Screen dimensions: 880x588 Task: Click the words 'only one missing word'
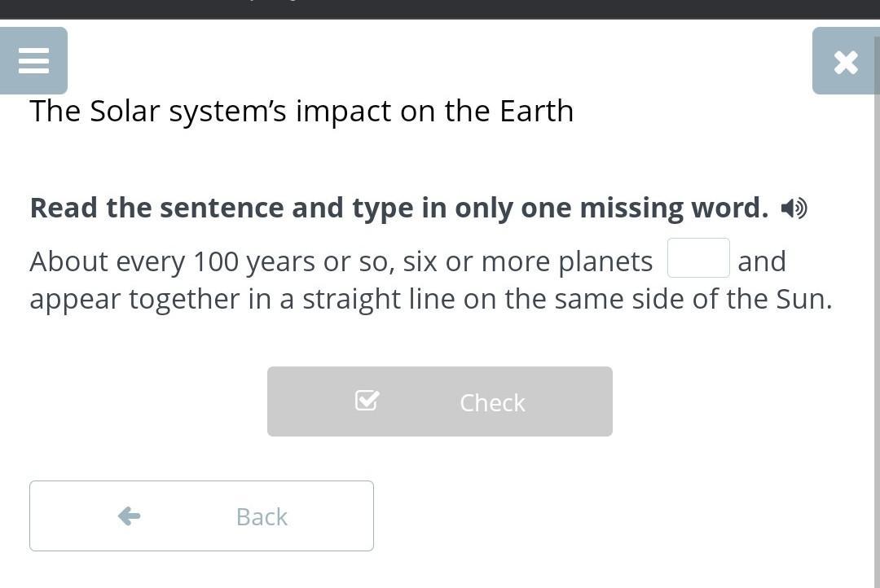(x=611, y=208)
